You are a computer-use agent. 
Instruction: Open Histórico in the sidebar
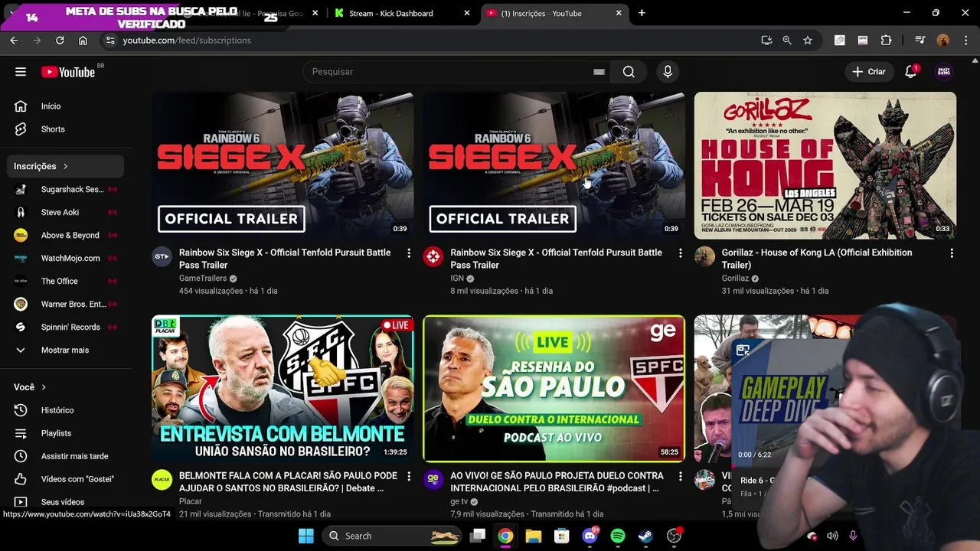tap(66, 410)
